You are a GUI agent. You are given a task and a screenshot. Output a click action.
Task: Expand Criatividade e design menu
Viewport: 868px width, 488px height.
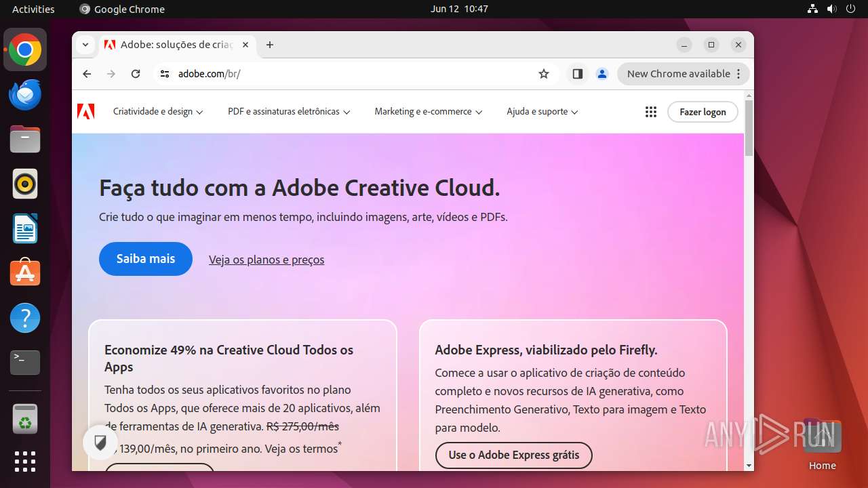click(158, 112)
